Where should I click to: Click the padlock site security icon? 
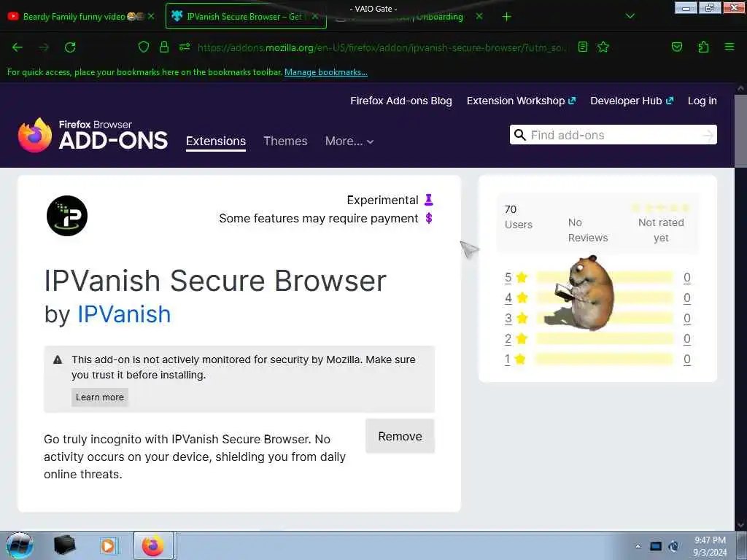point(164,47)
